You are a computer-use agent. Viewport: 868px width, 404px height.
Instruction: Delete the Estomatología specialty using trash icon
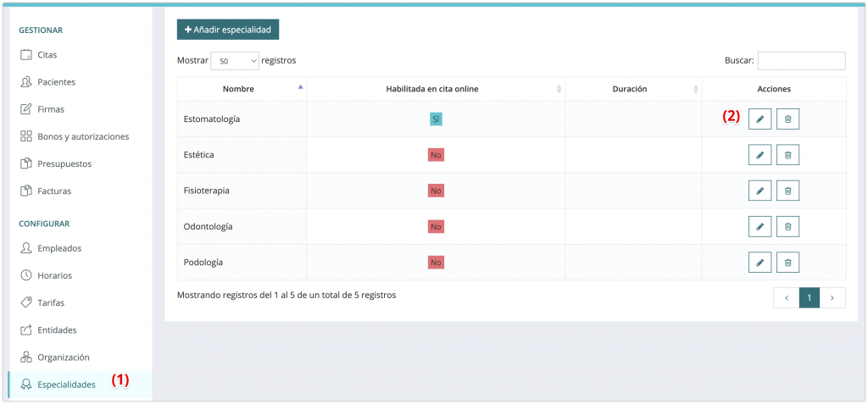pos(787,119)
